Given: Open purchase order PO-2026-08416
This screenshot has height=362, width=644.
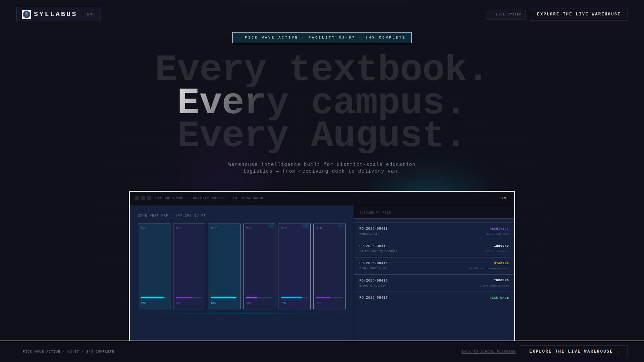Looking at the screenshot, I should (434, 283).
